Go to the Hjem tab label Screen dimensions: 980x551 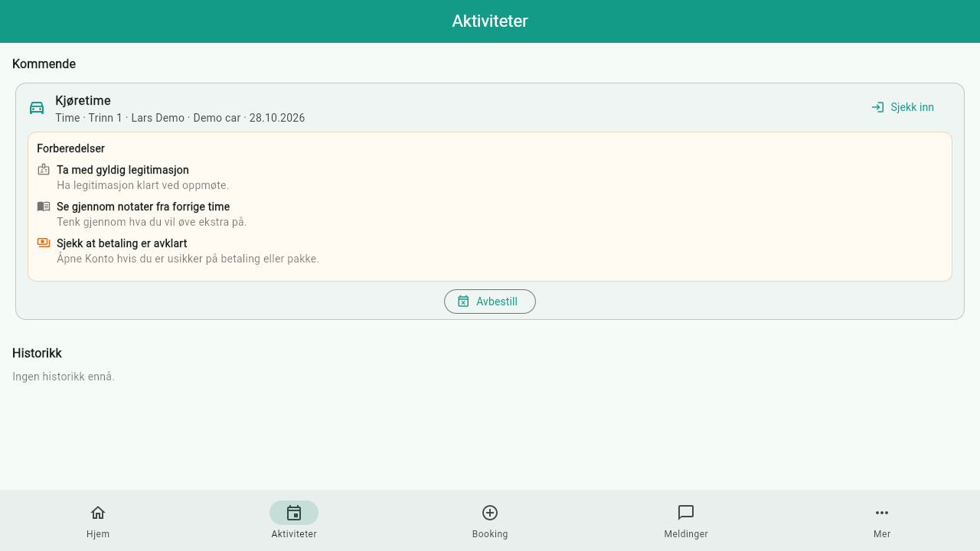pos(98,534)
